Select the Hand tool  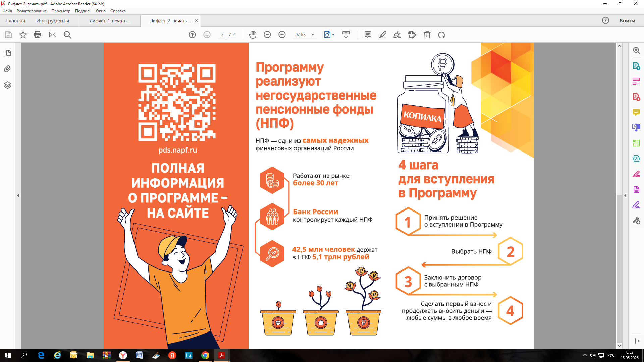[253, 35]
